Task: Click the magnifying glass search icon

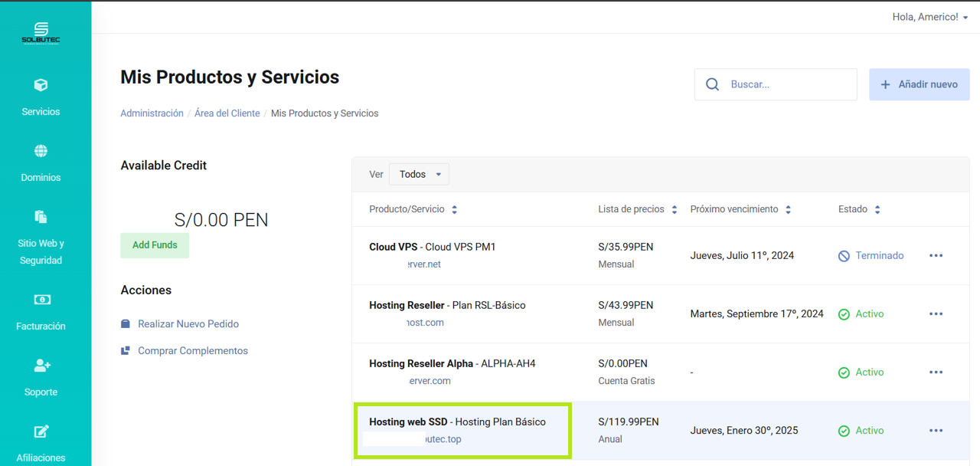Action: (712, 84)
